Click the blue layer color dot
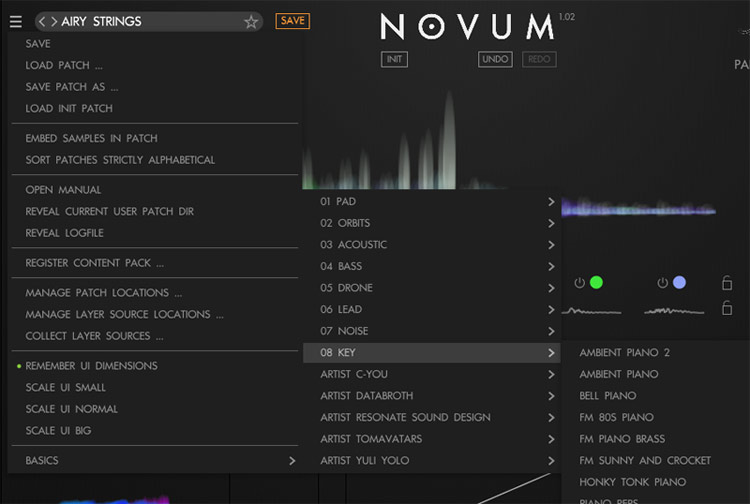 [679, 283]
